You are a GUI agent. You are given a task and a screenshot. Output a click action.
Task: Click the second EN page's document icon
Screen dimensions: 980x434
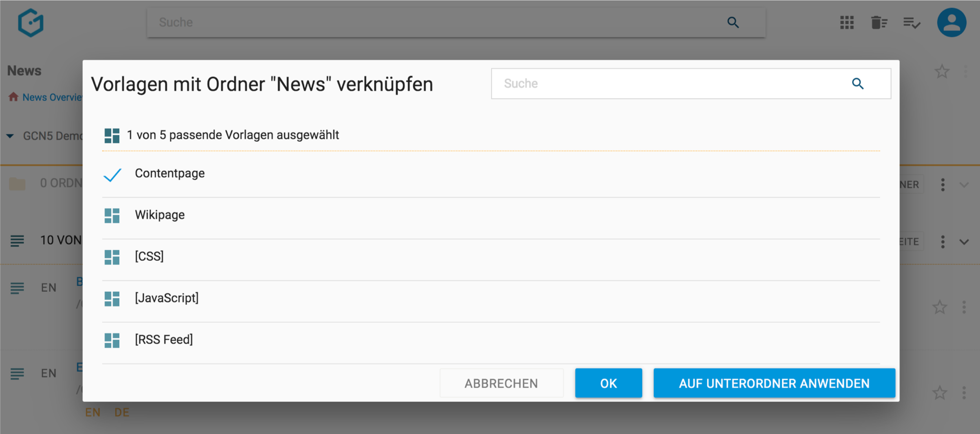[x=17, y=374]
